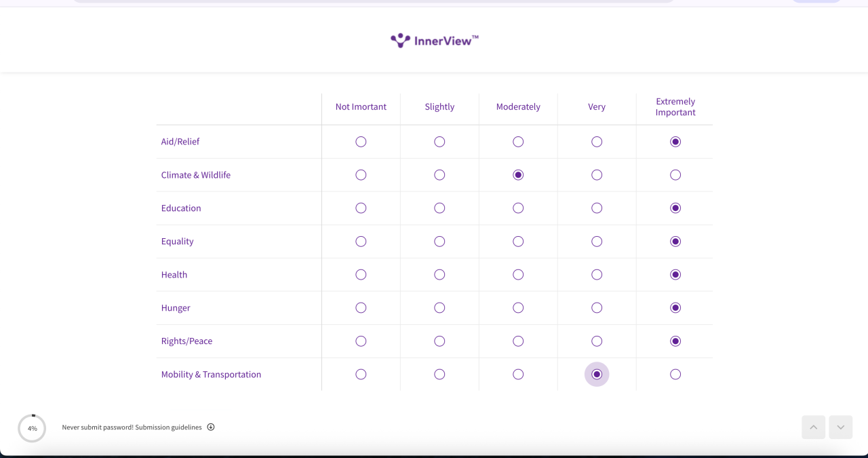Rate Aid/Relief as Very important
Screen dimensions: 868x458
click(597, 142)
